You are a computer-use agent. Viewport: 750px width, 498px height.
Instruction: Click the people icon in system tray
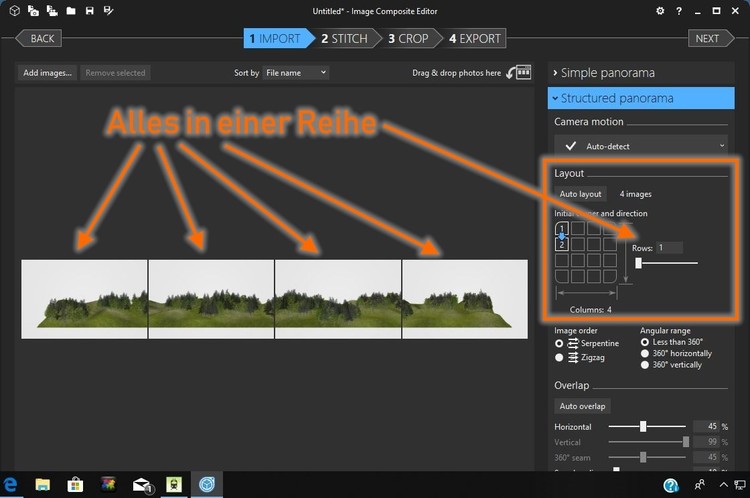pyautogui.click(x=699, y=485)
